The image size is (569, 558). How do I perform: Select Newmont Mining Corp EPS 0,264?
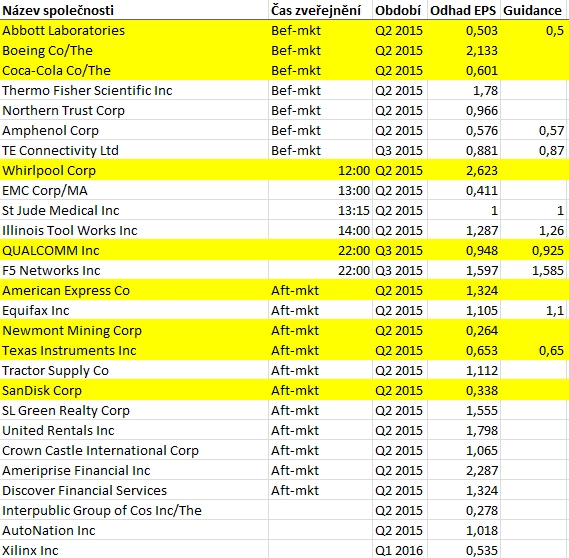click(x=464, y=331)
